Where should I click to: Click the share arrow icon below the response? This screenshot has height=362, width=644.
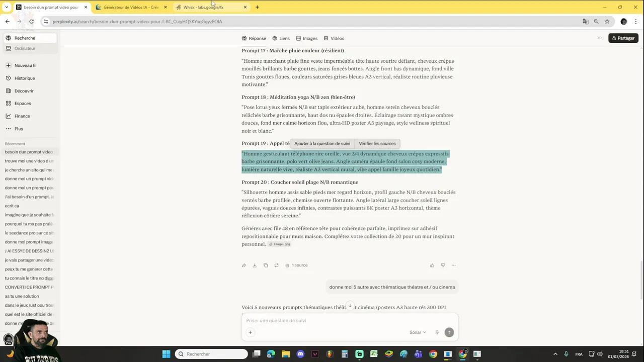244,265
